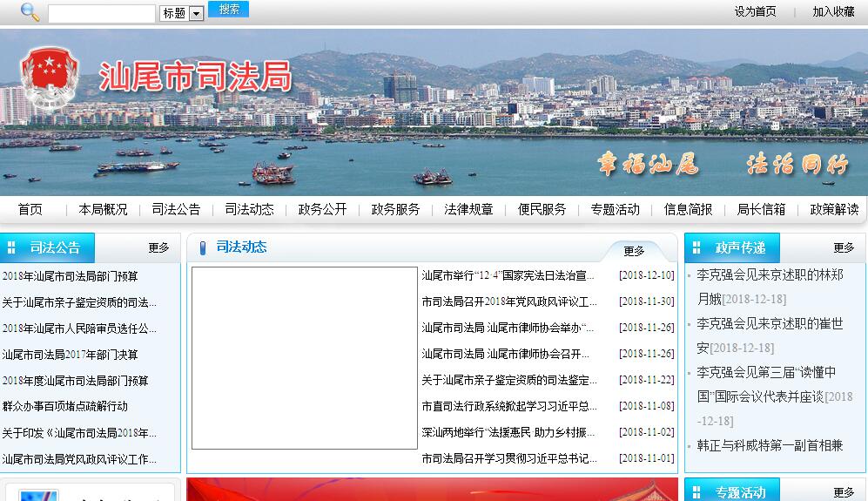Image resolution: width=868 pixels, height=501 pixels.
Task: Click the blue icon beside 司法动态 heading
Action: tap(203, 247)
